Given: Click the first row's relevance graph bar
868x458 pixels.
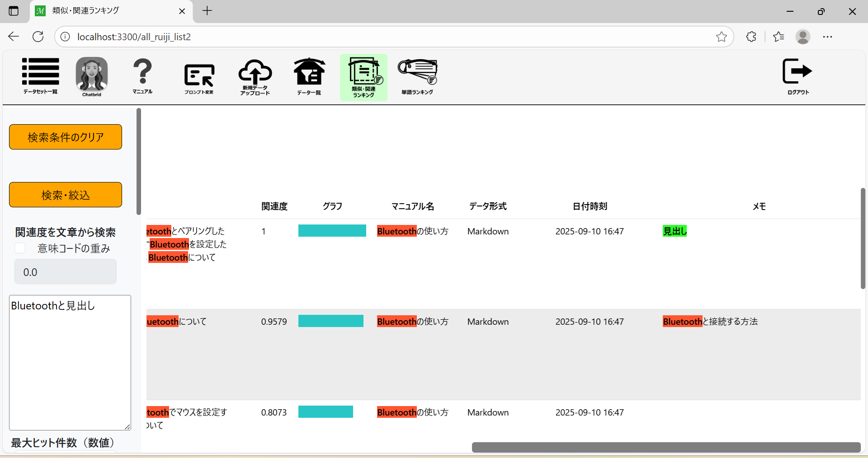Looking at the screenshot, I should coord(332,231).
